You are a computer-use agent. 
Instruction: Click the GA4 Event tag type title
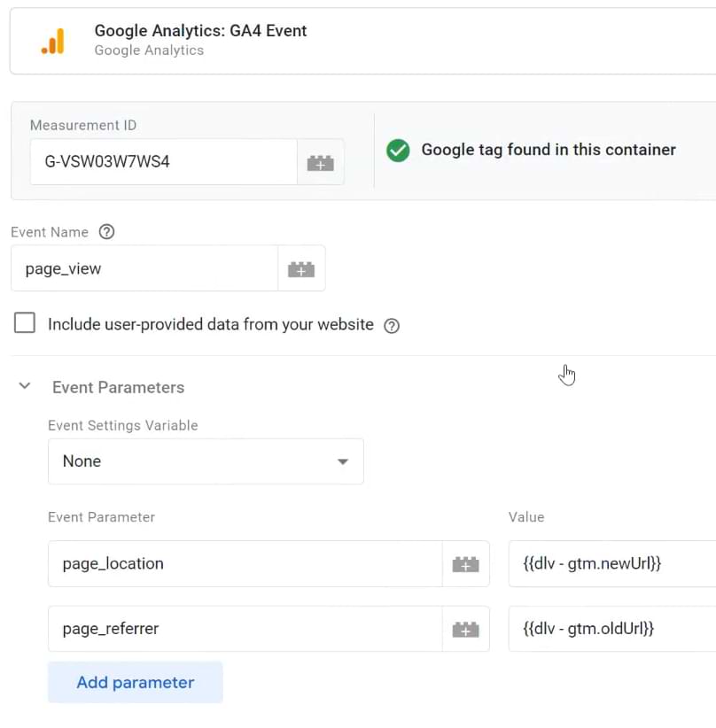pos(200,31)
